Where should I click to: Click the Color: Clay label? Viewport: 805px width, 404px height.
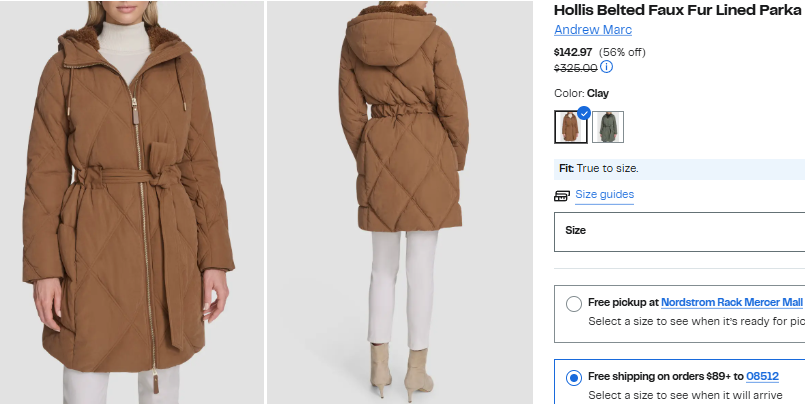582,94
